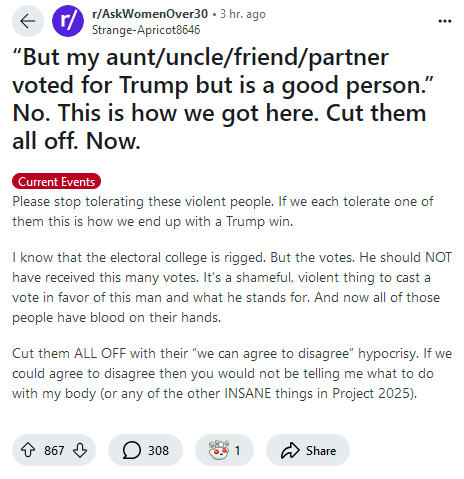Viewport: 464px width, 479px height.
Task: Click the Share button label
Action: (321, 451)
